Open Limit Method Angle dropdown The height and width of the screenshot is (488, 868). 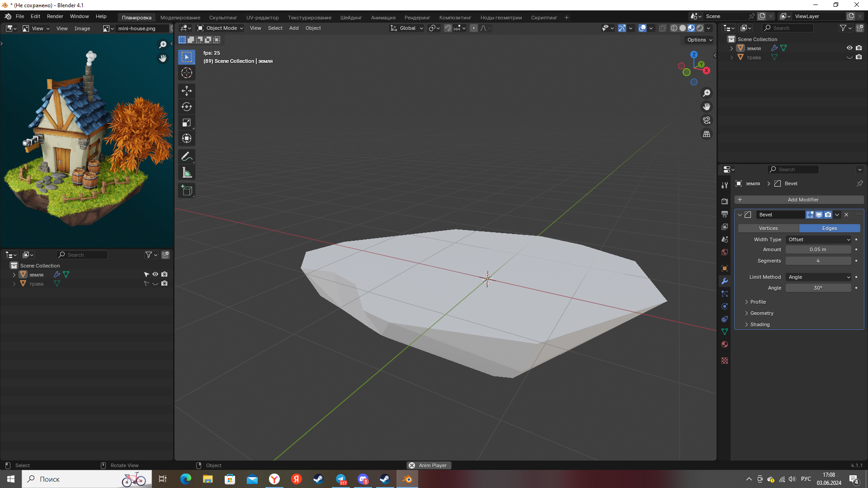point(819,277)
